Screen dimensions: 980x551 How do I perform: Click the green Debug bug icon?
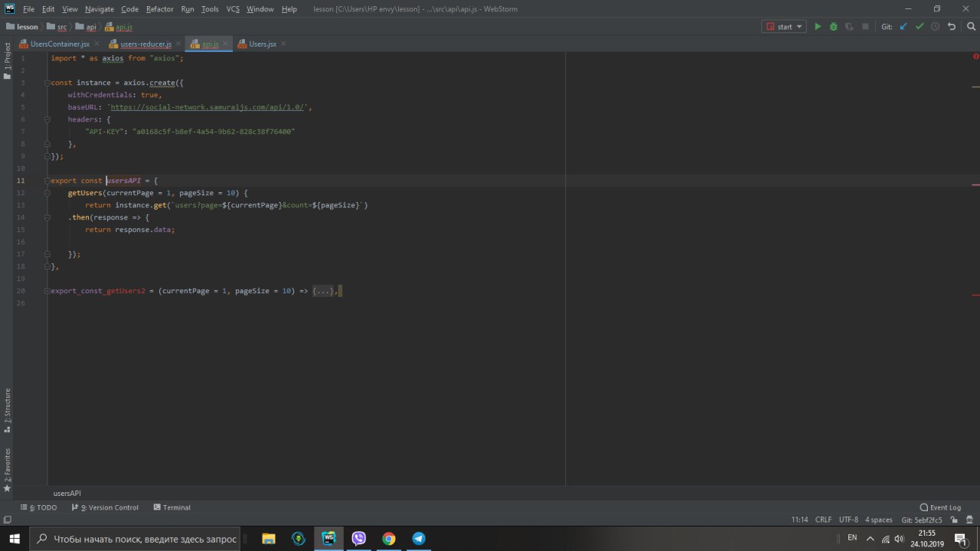coord(833,27)
